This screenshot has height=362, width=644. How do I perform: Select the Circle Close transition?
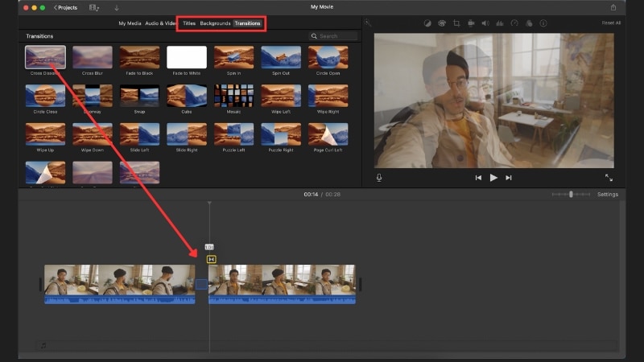(45, 96)
